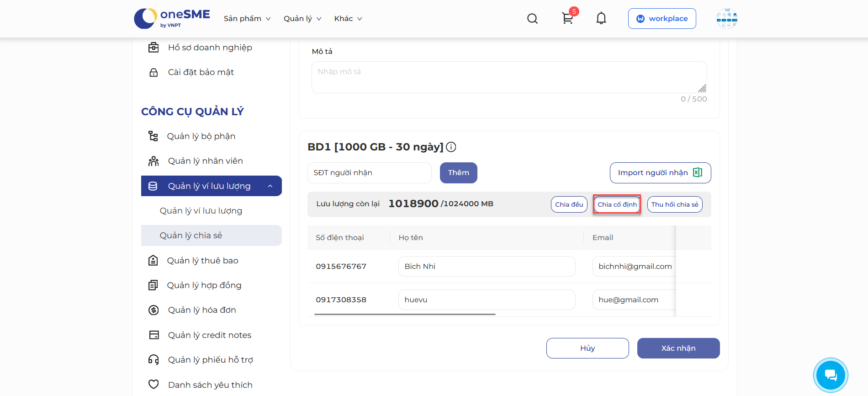The height and width of the screenshot is (396, 868).
Task: Open the user avatar profile
Action: tap(727, 18)
